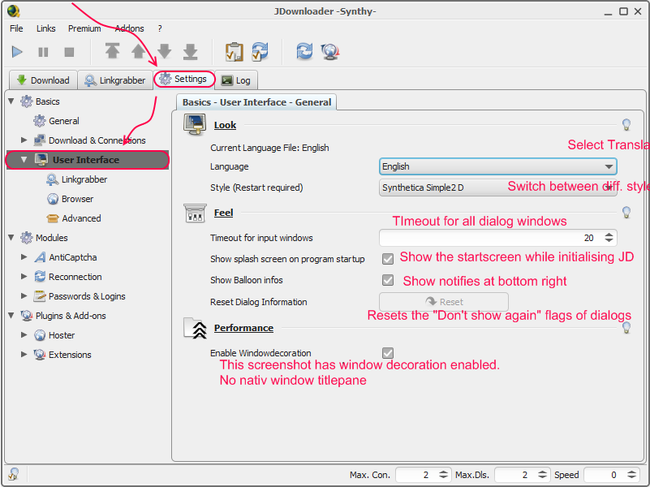Switch to the Linkgrabber tab

[115, 80]
